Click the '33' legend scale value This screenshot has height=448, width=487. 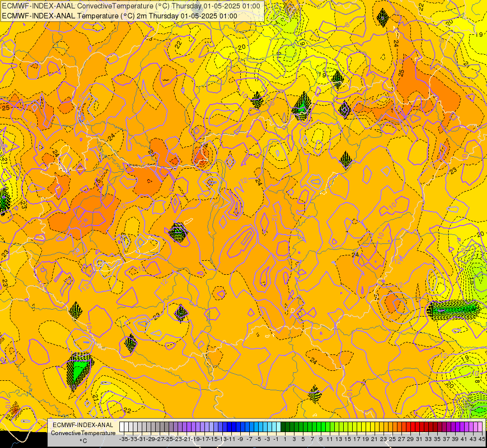pos(428,440)
